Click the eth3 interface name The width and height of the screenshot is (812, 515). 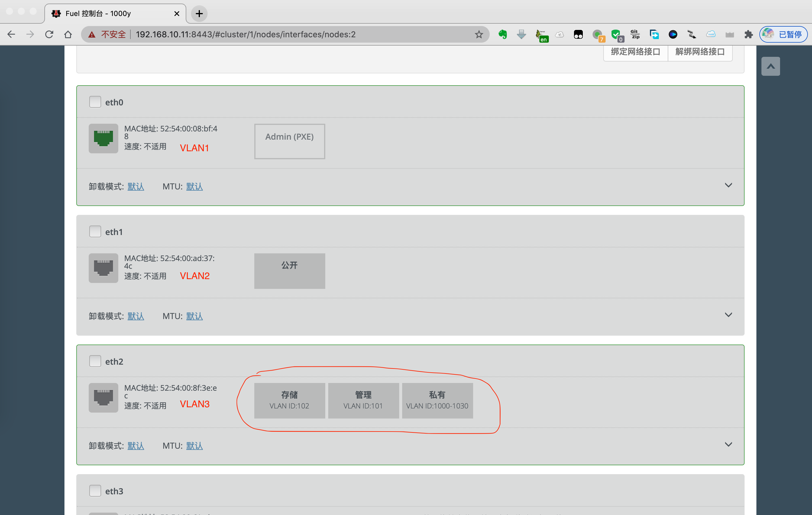[114, 491]
